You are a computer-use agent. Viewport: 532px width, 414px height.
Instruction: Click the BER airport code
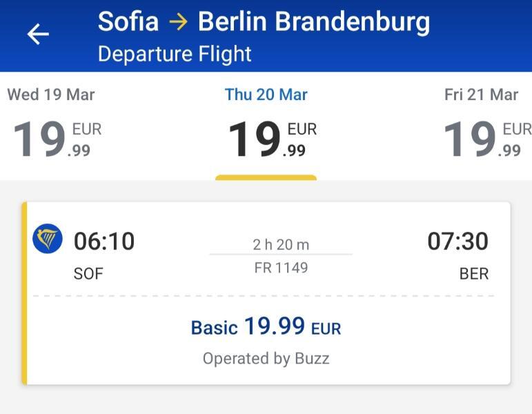click(474, 273)
